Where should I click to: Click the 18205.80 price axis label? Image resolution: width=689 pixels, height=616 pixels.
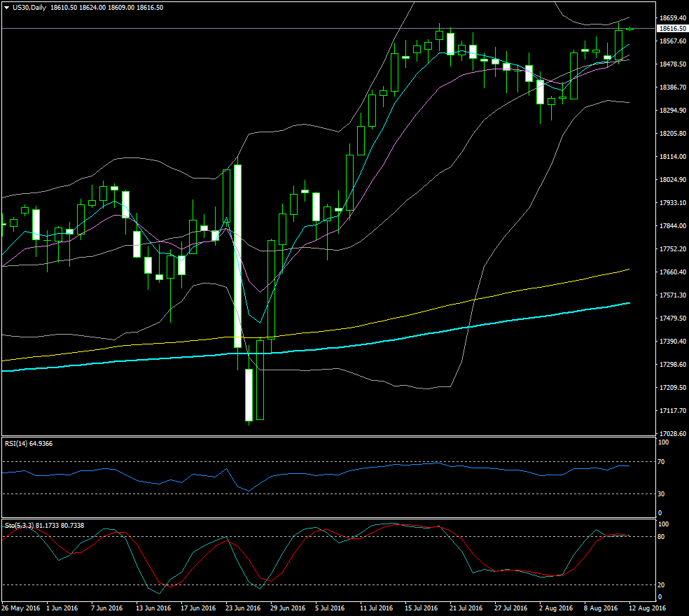click(673, 134)
